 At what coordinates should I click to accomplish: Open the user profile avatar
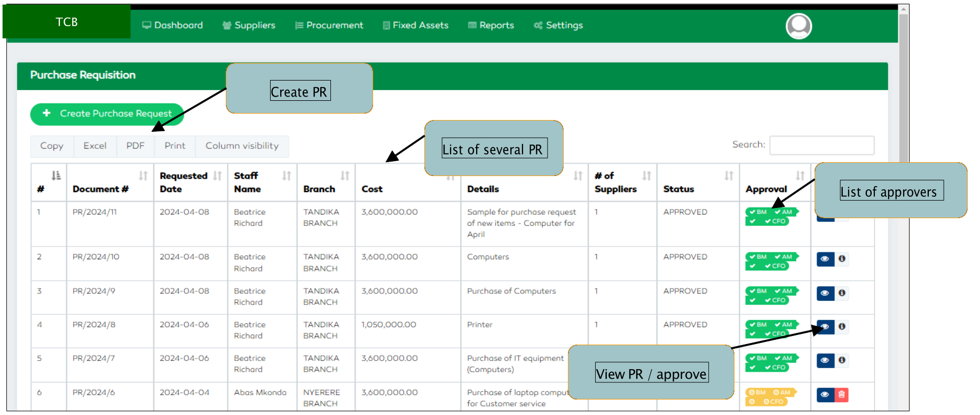(799, 26)
